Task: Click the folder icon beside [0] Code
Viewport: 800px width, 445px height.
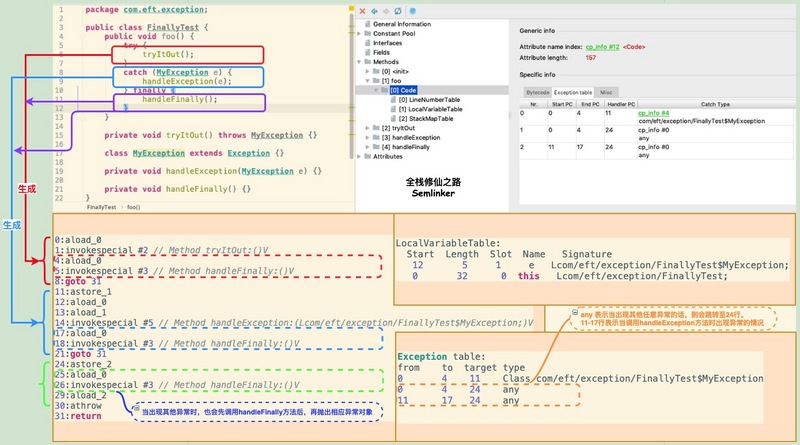Action: (x=385, y=90)
